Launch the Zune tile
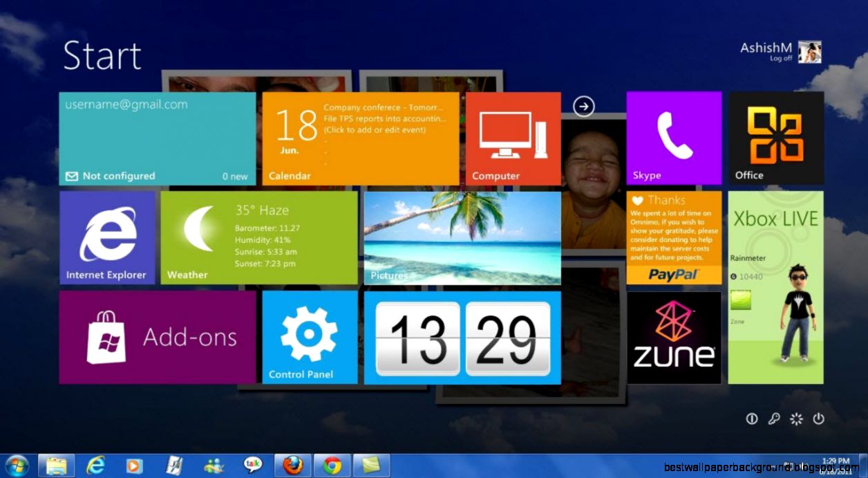The height and width of the screenshot is (478, 868). pos(674,338)
